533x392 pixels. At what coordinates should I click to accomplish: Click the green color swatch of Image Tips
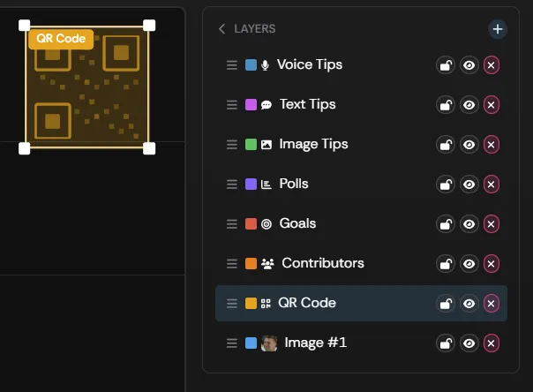coord(251,145)
